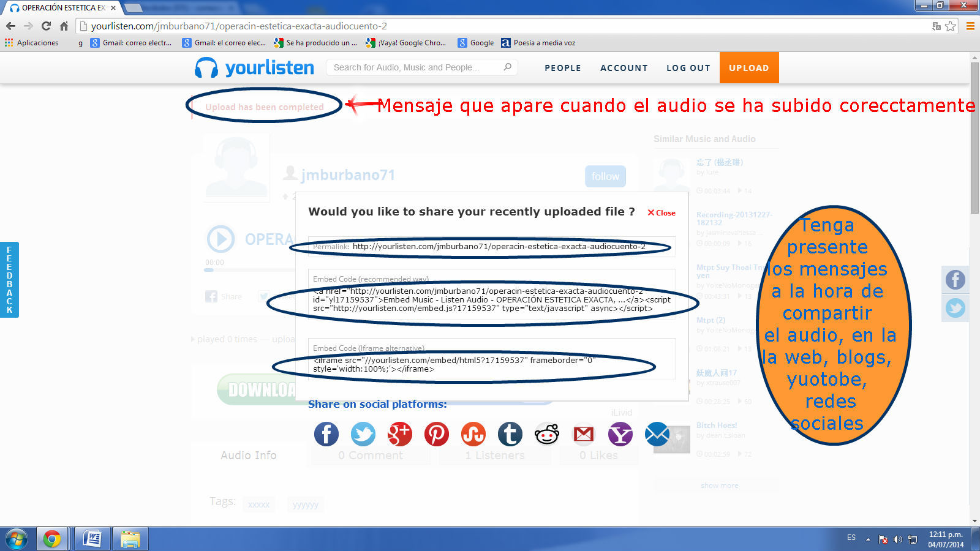Click the UPLOAD button
The width and height of the screenshot is (980, 551).
click(x=749, y=68)
